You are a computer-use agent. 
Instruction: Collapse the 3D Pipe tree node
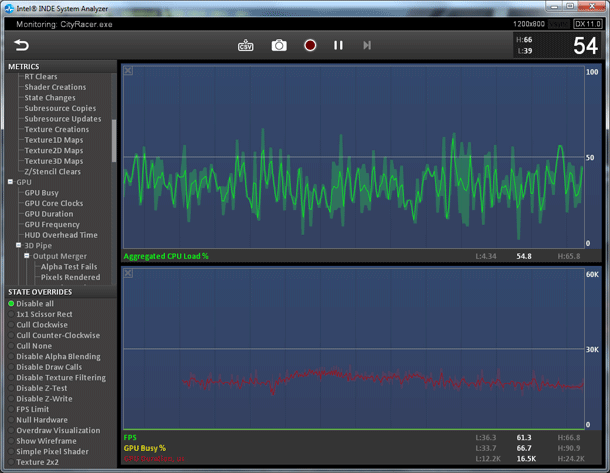[18, 245]
